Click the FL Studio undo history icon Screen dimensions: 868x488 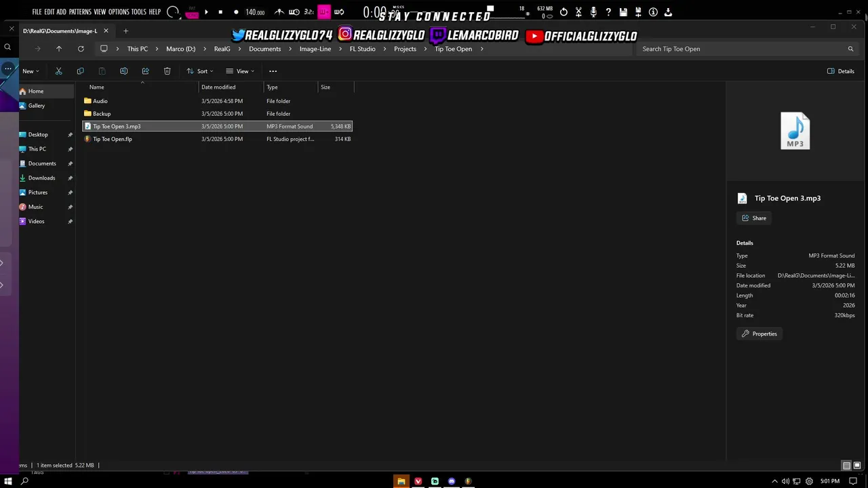[x=564, y=12]
